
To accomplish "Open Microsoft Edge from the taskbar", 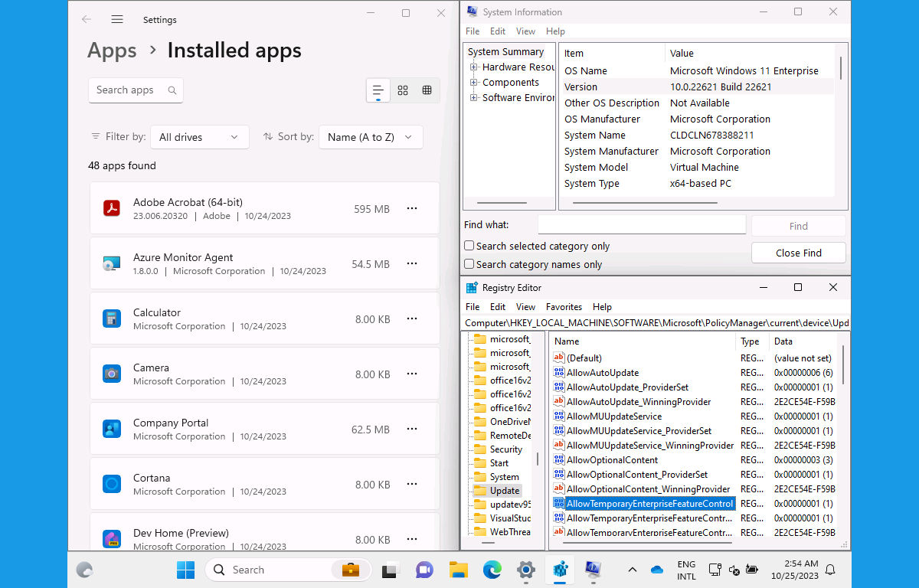I will 492,570.
